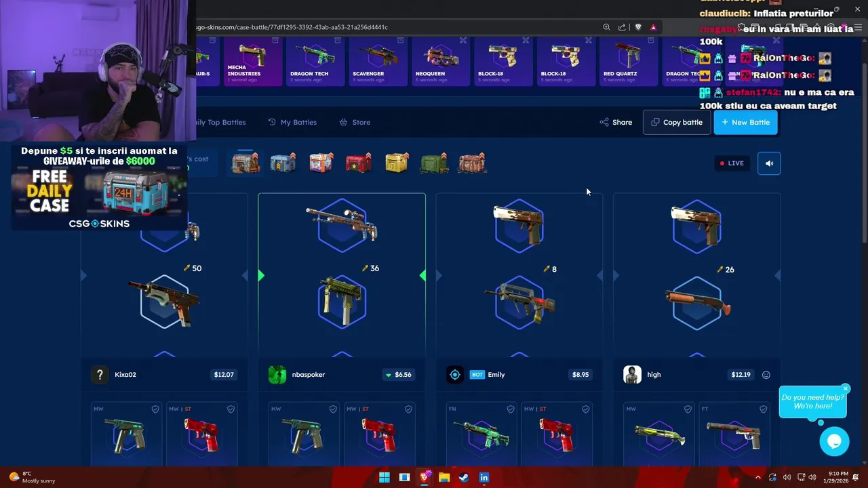Open the My Battles tab

coord(292,122)
